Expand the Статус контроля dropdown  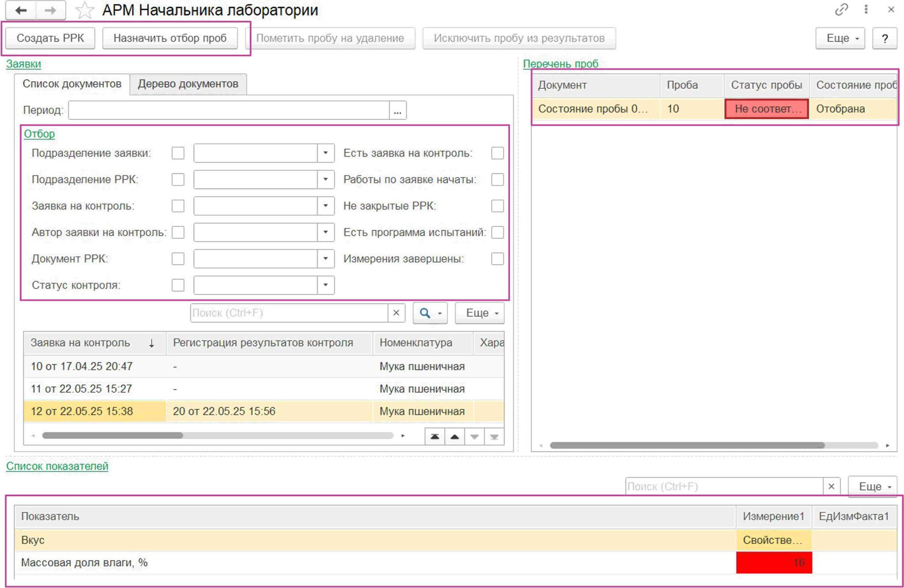tap(326, 285)
